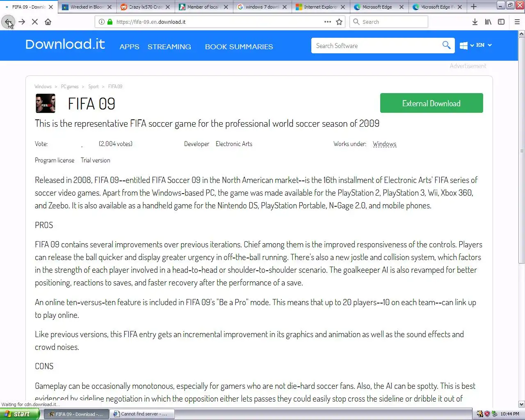Viewport: 525px width, 420px height.
Task: Open the Library icon in Firefox toolbar
Action: [x=488, y=22]
